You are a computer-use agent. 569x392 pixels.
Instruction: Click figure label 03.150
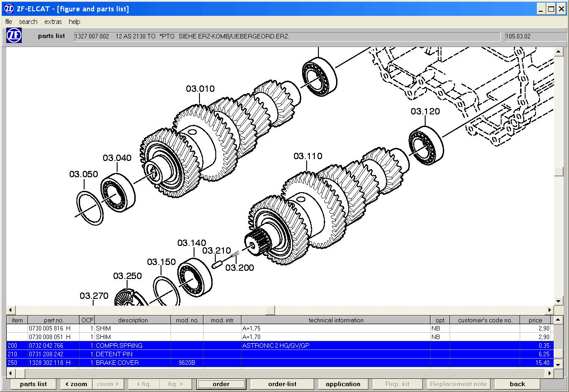coord(161,262)
